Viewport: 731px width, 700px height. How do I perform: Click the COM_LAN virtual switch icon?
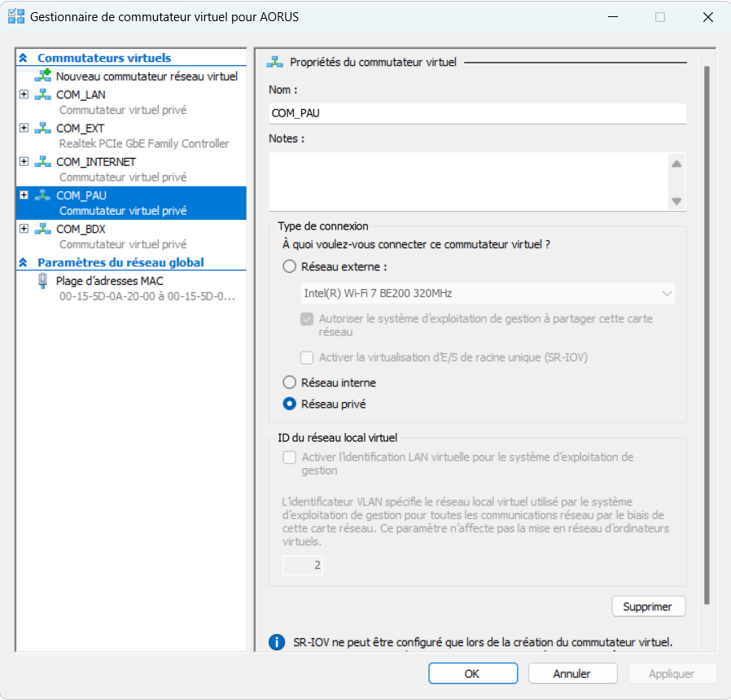coord(42,94)
